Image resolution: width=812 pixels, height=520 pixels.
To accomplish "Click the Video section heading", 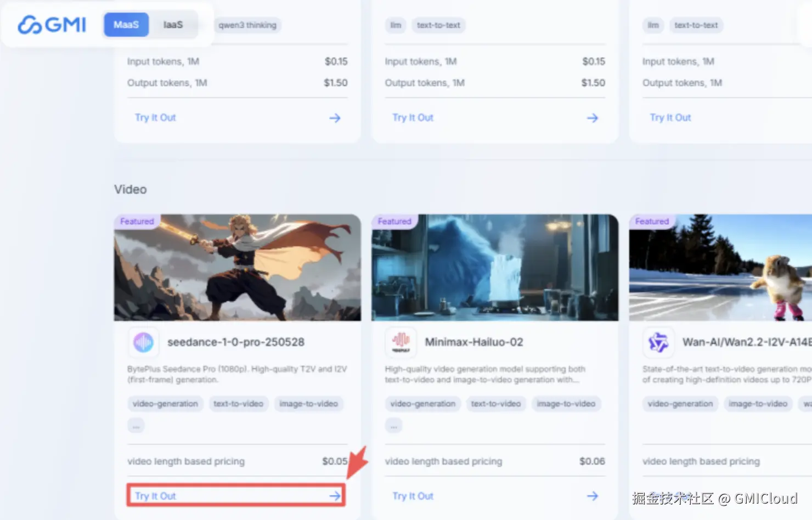I will (131, 189).
